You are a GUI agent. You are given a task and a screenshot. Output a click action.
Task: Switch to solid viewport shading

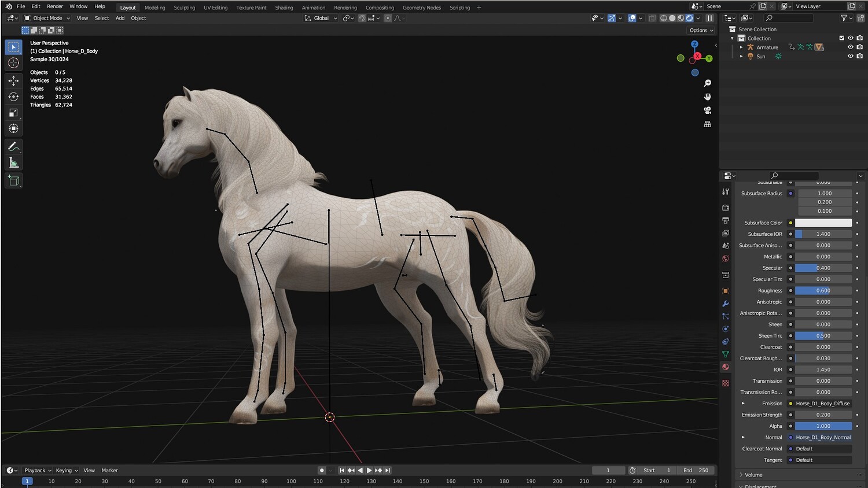click(672, 19)
